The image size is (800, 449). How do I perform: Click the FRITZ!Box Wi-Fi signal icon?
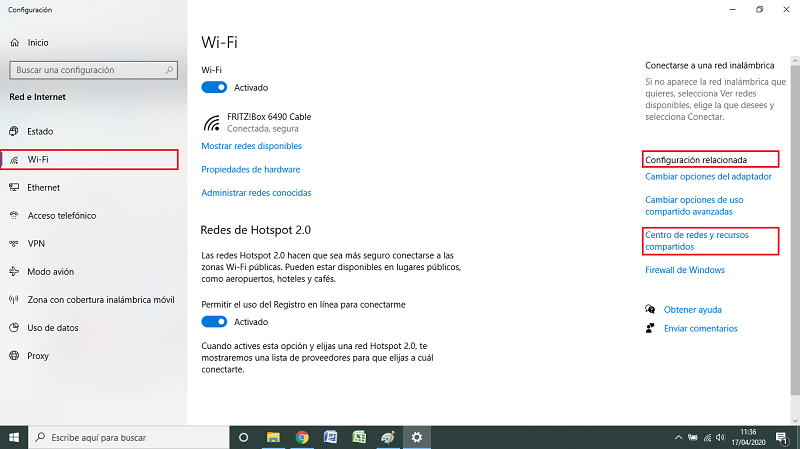point(212,123)
